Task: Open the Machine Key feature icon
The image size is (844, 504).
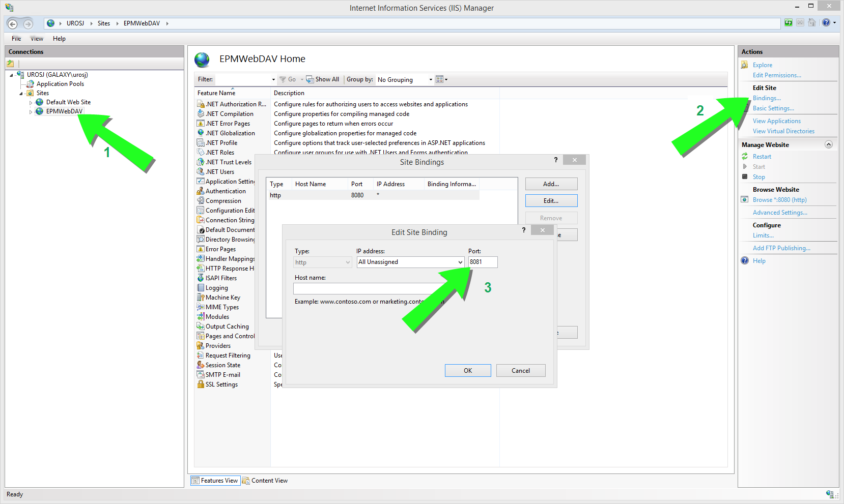Action: tap(201, 298)
